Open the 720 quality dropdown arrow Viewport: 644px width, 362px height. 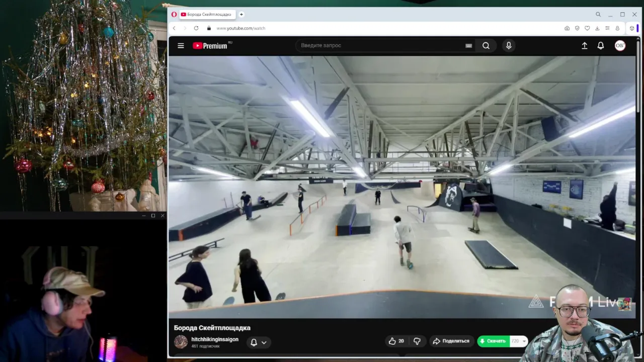524,341
